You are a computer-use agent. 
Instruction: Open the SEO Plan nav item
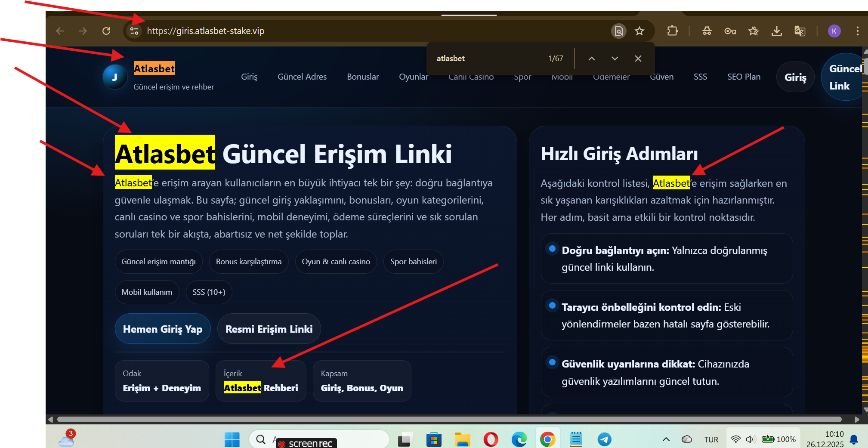pyautogui.click(x=744, y=77)
